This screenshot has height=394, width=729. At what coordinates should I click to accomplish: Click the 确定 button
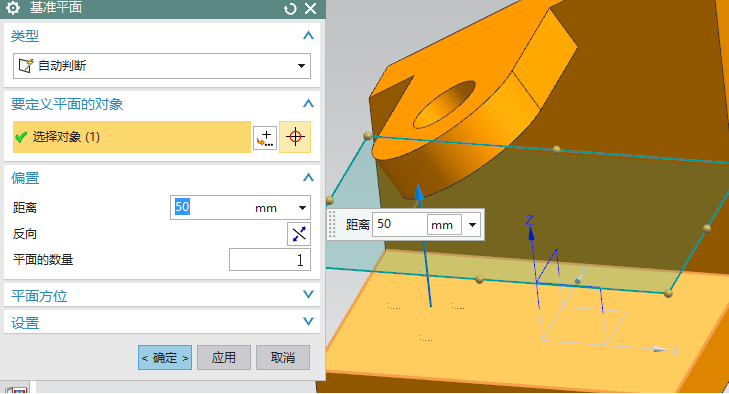[165, 358]
